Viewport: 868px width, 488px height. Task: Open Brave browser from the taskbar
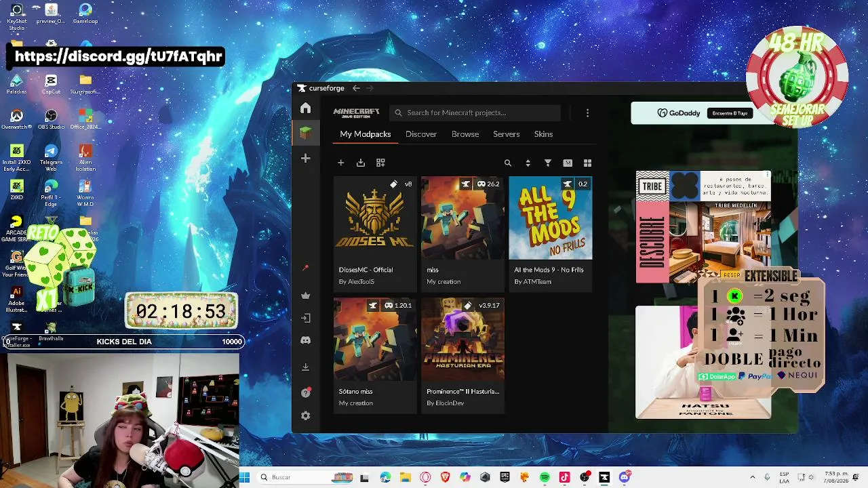click(445, 477)
